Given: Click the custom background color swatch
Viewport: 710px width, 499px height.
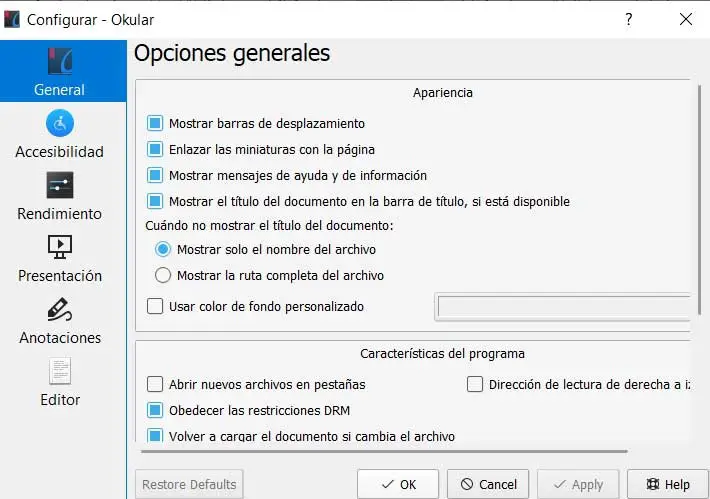Looking at the screenshot, I should point(562,307).
